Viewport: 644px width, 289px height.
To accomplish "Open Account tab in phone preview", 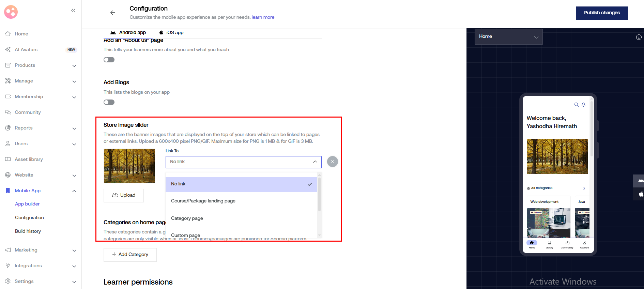I will pos(584,244).
